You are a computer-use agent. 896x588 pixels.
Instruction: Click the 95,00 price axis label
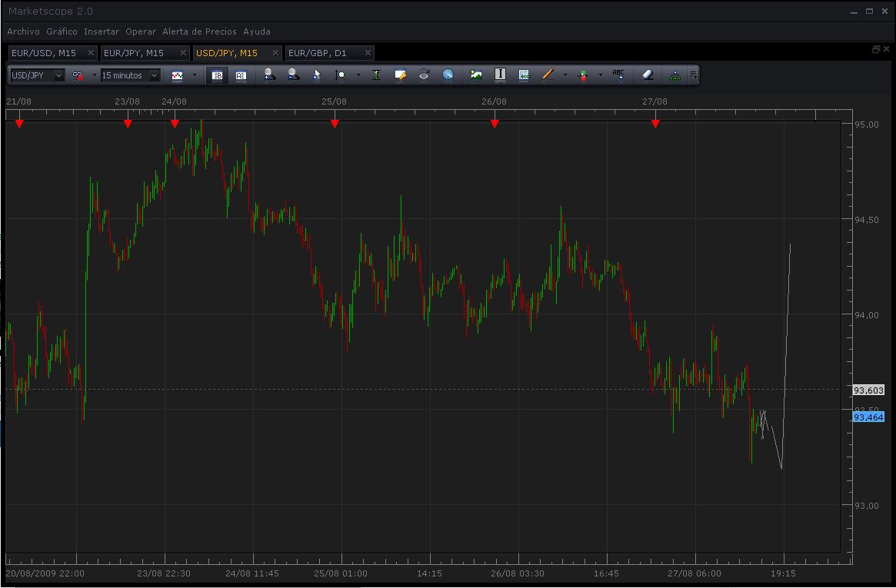tap(867, 125)
